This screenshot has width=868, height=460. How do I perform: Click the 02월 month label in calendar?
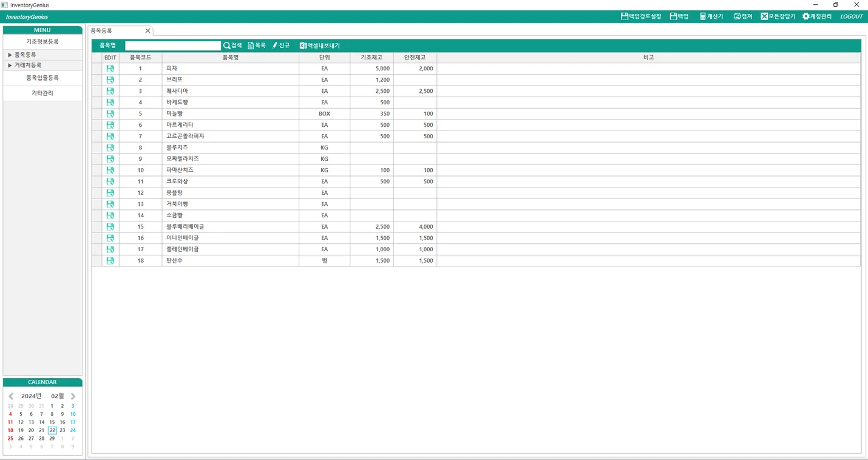coord(58,396)
